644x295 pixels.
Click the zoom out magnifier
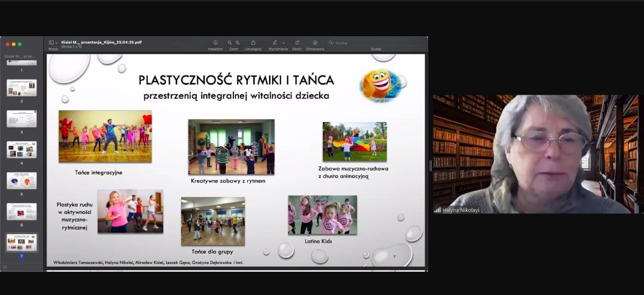tap(229, 43)
